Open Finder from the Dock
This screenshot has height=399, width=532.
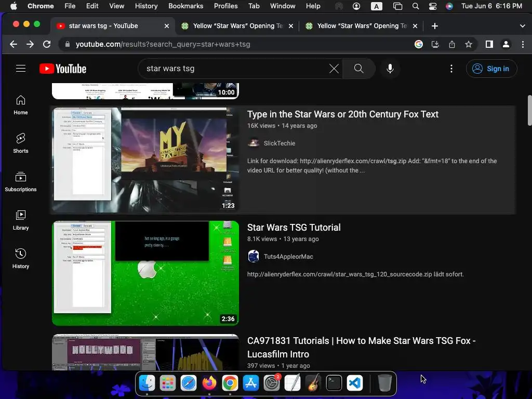147,383
